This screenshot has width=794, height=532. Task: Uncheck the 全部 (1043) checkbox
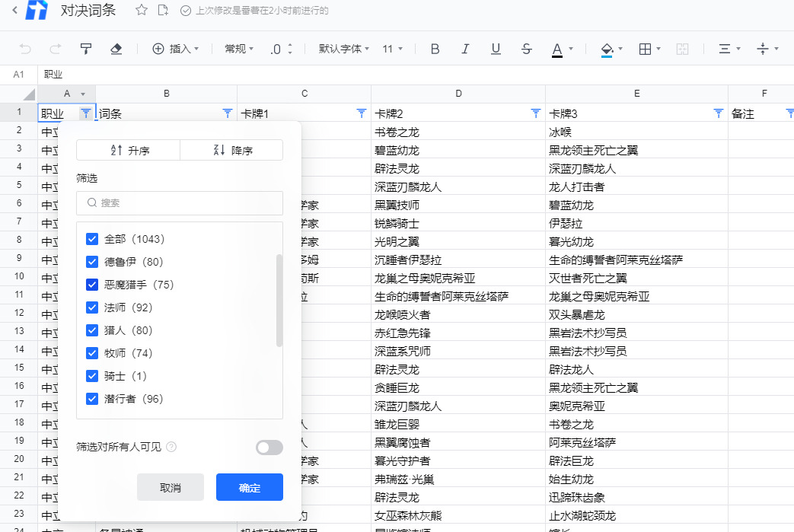pyautogui.click(x=92, y=239)
